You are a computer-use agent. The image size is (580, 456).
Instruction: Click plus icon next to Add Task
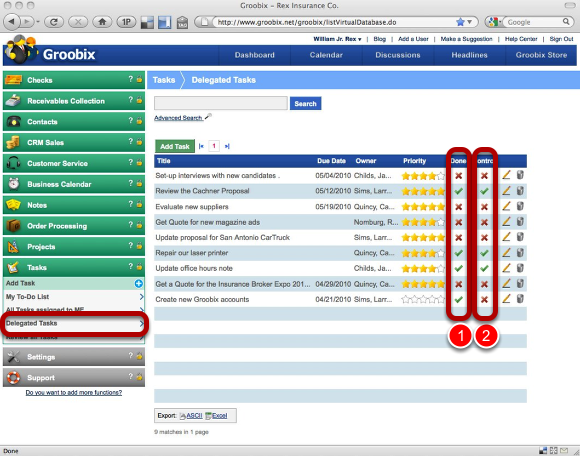coord(139,284)
